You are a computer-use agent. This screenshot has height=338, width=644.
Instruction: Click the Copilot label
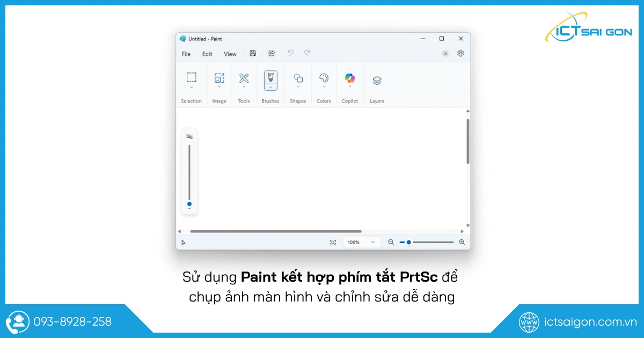[350, 101]
